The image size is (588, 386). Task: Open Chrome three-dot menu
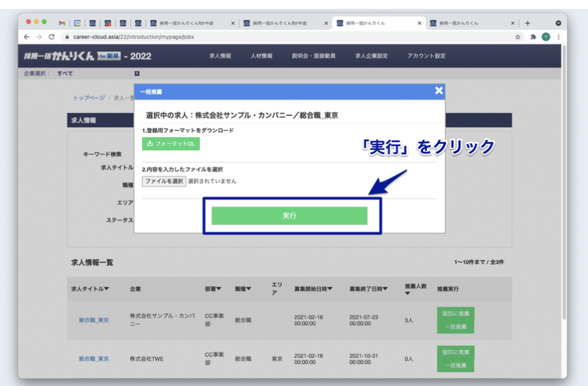point(559,37)
